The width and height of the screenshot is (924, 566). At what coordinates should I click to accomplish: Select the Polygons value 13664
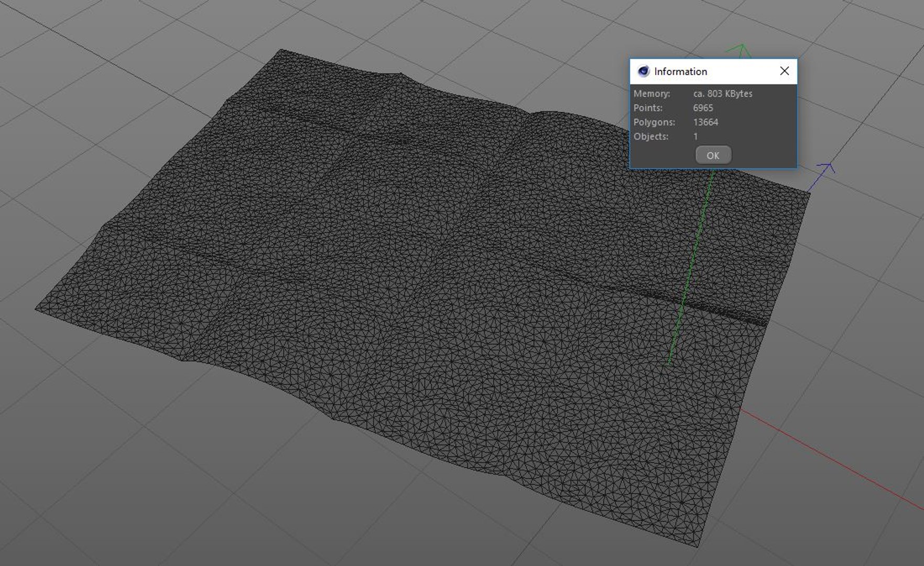pos(705,122)
